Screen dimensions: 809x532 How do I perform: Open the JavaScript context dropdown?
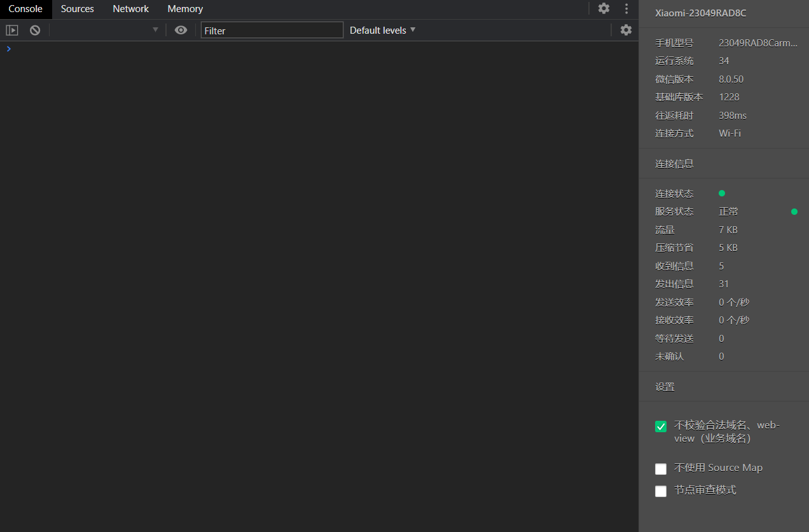pos(107,30)
